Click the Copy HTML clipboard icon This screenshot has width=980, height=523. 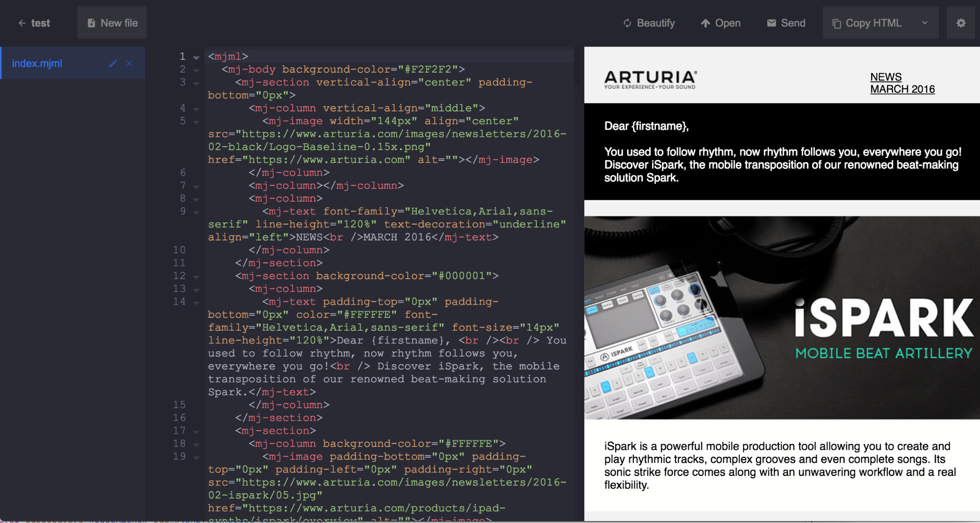tap(837, 24)
